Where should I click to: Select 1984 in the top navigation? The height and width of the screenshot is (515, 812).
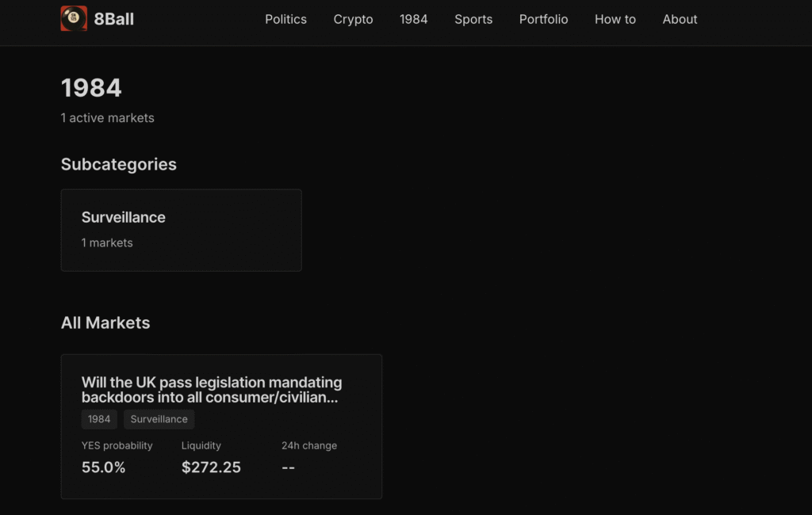tap(413, 19)
